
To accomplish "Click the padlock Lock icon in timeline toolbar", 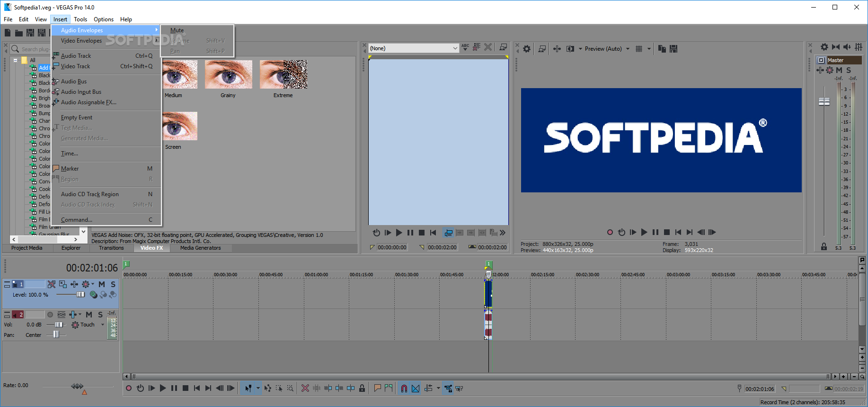I will (x=362, y=389).
